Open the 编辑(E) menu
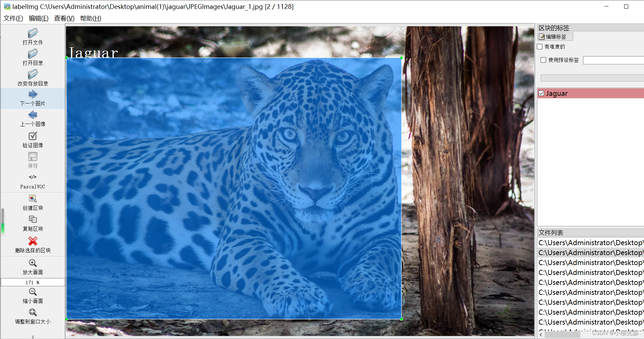This screenshot has height=339, width=644. 39,18
